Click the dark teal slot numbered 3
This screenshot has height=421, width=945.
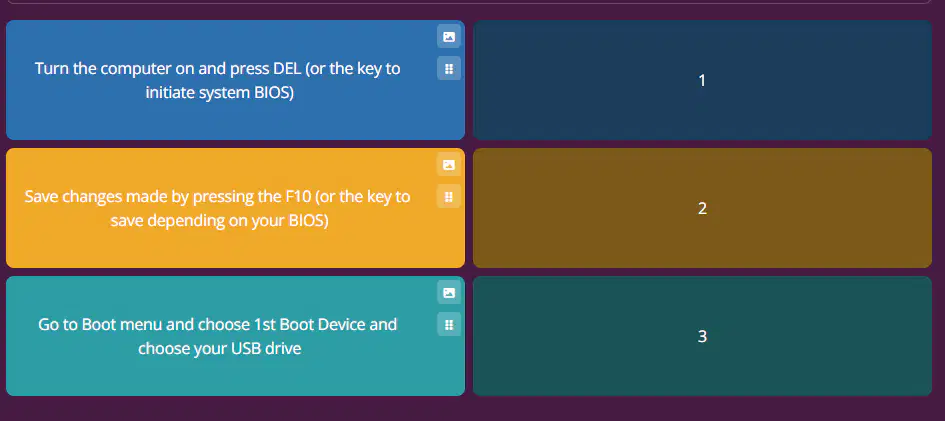pos(702,336)
